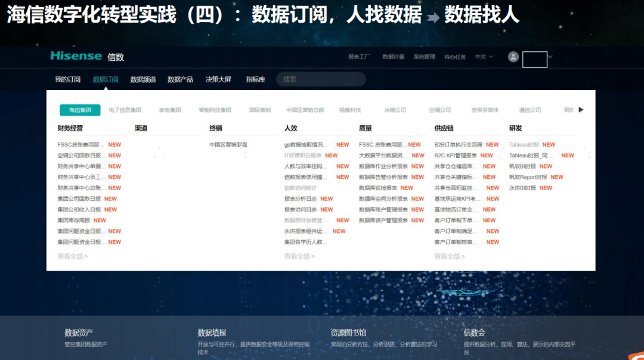Expand 查看全部 under 财务经营
Viewport: 644px width, 360px height.
point(73,256)
